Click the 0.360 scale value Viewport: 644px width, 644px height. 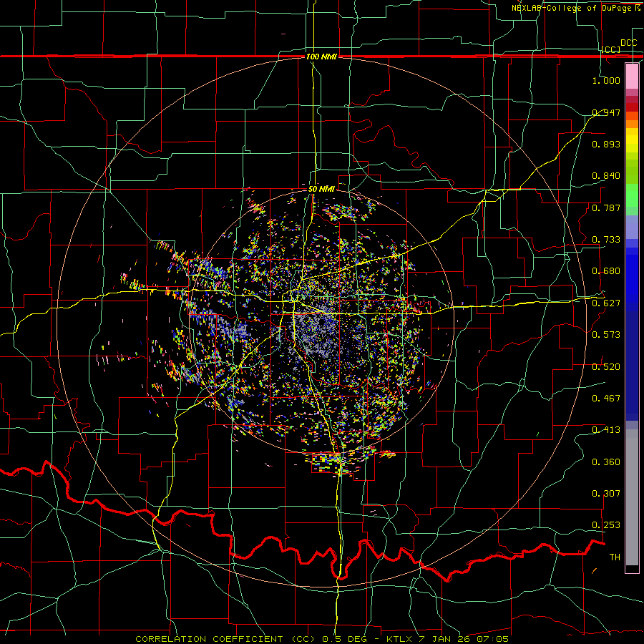click(606, 462)
